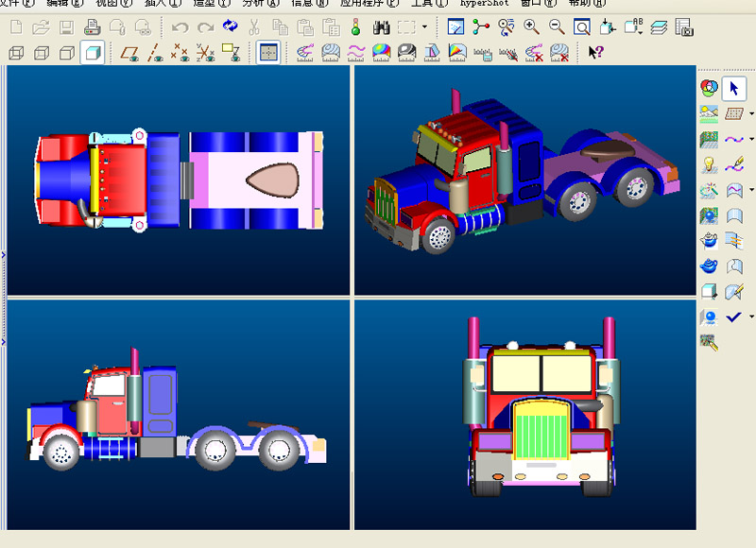
Task: Toggle datum axes visibility
Action: (x=155, y=52)
